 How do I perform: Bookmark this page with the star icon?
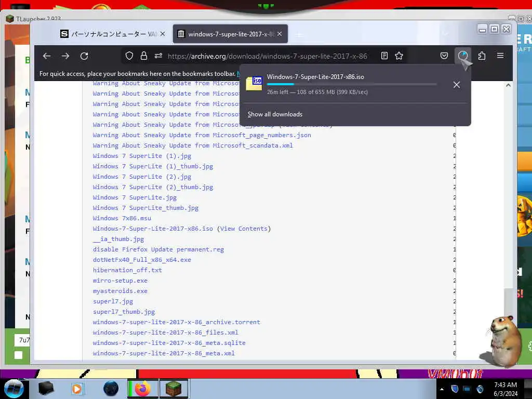[399, 56]
